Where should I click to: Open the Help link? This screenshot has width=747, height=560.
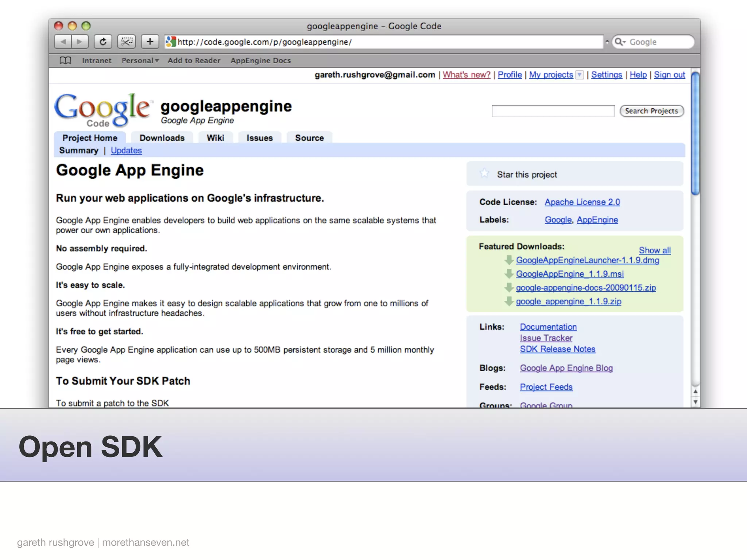[638, 75]
